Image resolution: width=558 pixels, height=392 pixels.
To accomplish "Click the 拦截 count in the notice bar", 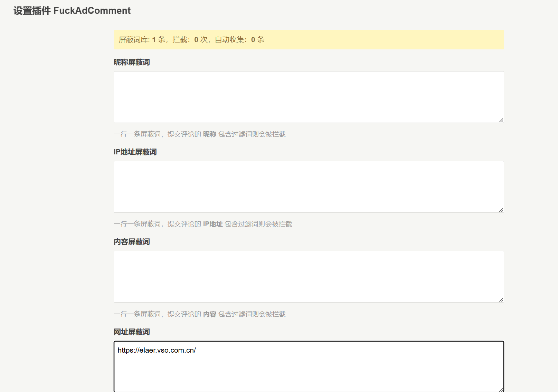I will [x=196, y=40].
